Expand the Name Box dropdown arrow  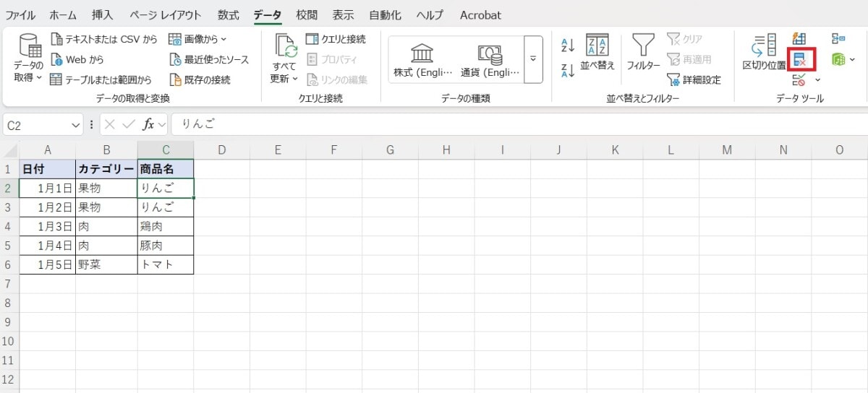[x=77, y=125]
